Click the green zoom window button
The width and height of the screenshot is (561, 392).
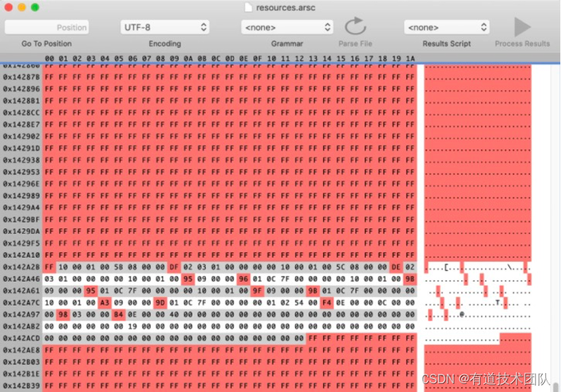coord(35,7)
